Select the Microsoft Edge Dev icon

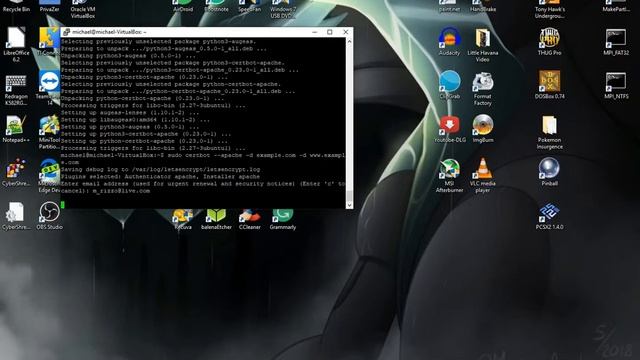pyautogui.click(x=49, y=176)
